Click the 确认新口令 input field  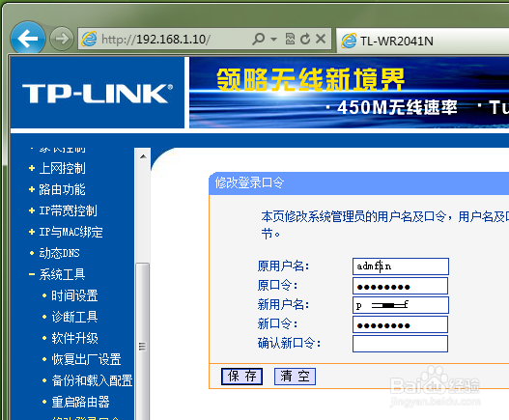[x=400, y=344]
